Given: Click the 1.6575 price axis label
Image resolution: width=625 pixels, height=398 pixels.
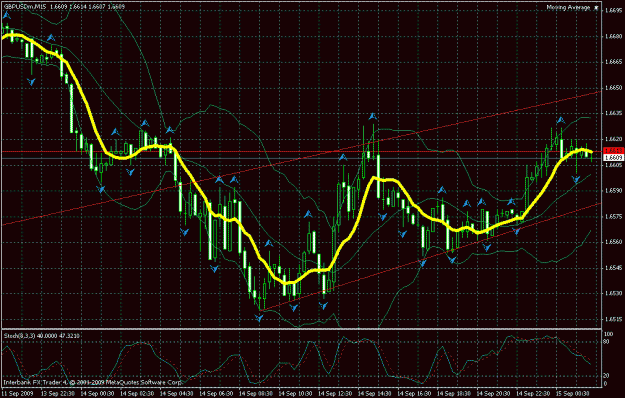Looking at the screenshot, I should [613, 216].
